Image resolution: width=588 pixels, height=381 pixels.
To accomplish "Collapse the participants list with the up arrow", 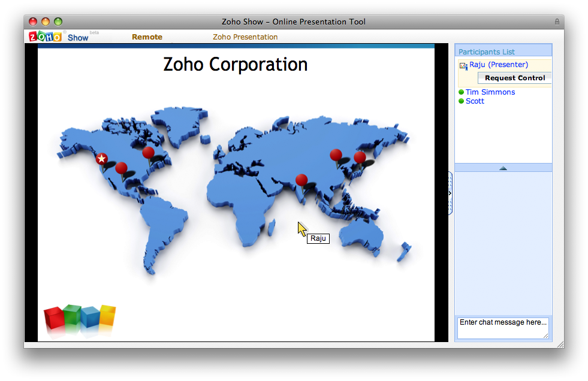I will click(x=503, y=168).
